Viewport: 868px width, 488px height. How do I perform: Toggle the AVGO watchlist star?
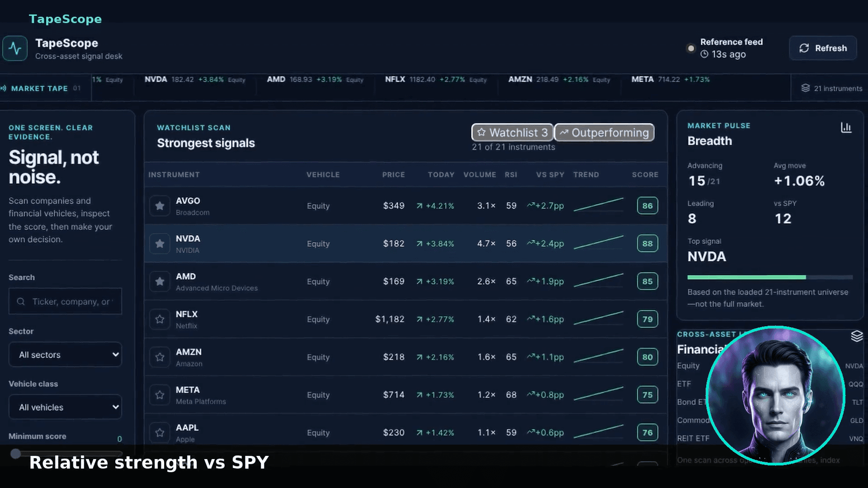(160, 206)
